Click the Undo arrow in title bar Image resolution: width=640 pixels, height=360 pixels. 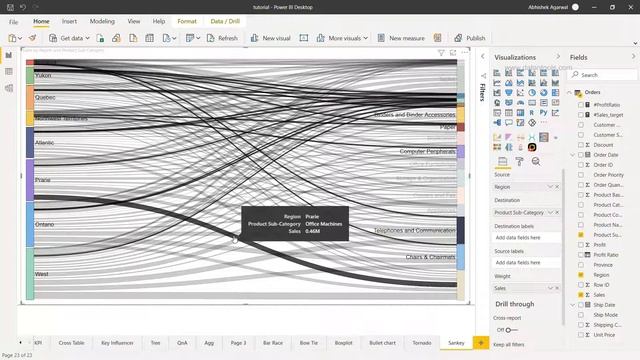pyautogui.click(x=23, y=7)
